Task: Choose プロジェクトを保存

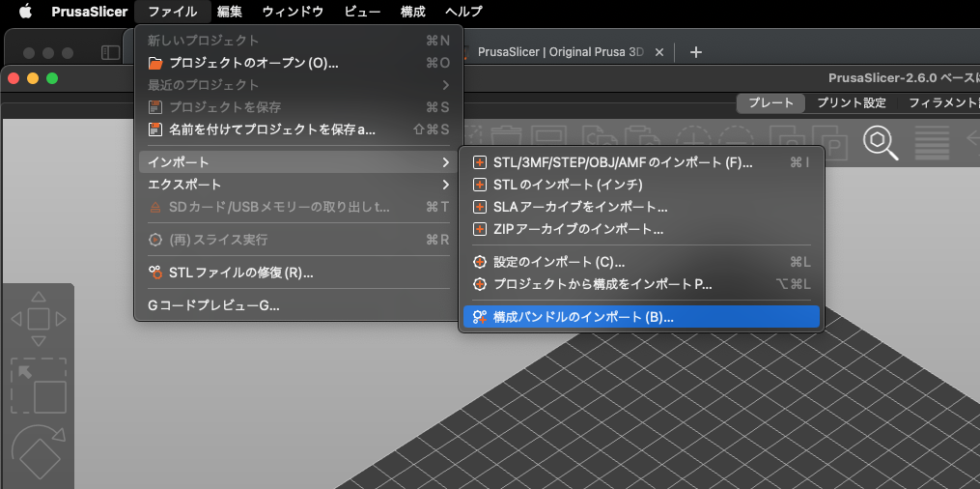Action: pyautogui.click(x=298, y=107)
